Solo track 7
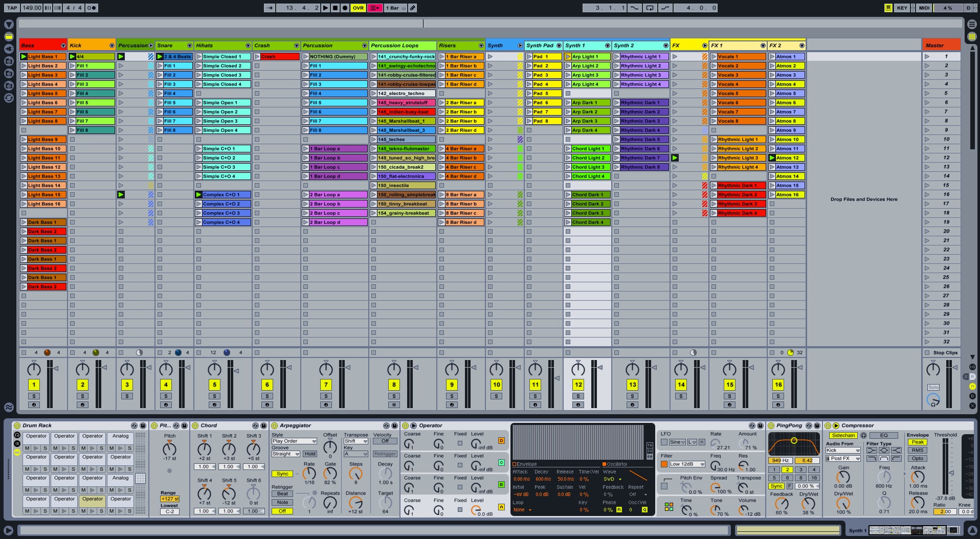Image resolution: width=980 pixels, height=539 pixels. click(x=326, y=396)
